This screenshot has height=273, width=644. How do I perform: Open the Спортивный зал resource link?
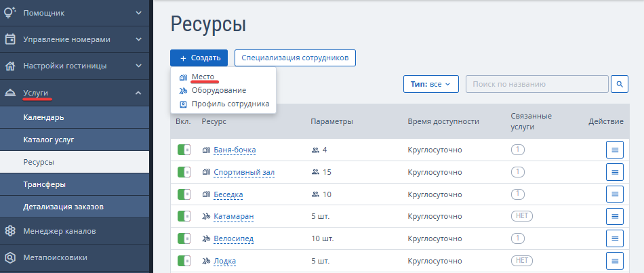[244, 172]
